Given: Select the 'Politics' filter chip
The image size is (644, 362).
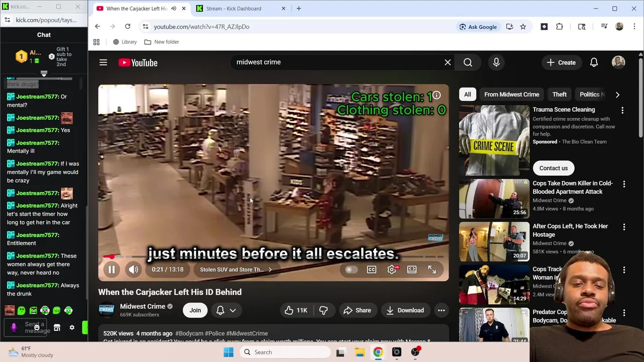Looking at the screenshot, I should tap(590, 95).
